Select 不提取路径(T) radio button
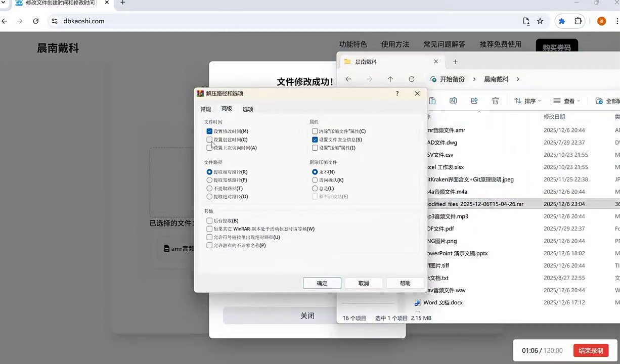Screen dimensions: 620x364 pyautogui.click(x=209, y=188)
